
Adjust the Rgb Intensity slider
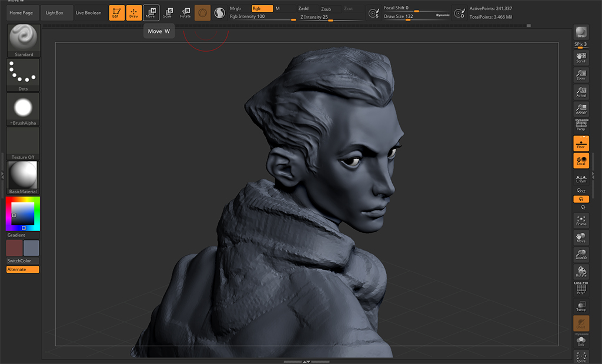tap(263, 17)
